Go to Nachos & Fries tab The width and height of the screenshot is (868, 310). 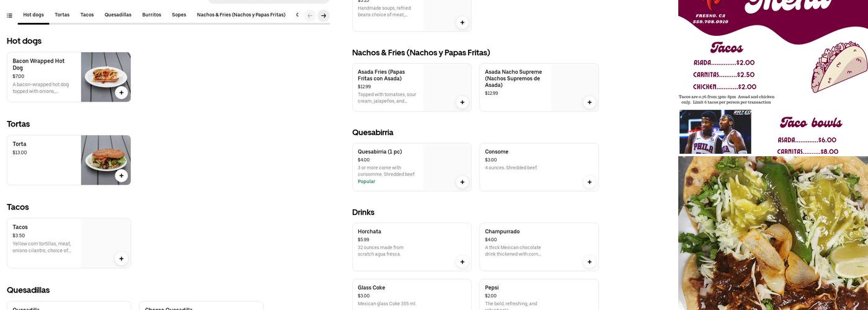(x=241, y=15)
